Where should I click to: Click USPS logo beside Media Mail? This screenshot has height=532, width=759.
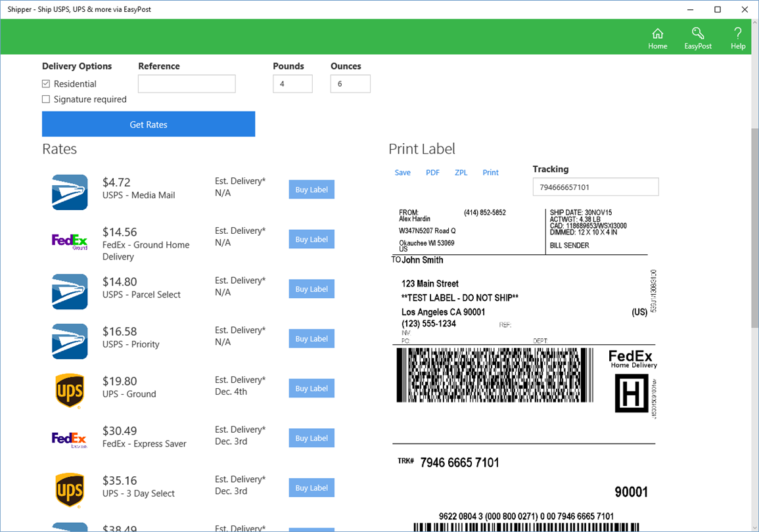(70, 192)
